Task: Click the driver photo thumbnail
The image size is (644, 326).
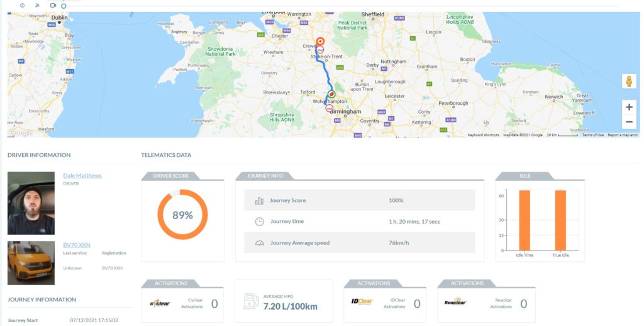Action: click(31, 203)
